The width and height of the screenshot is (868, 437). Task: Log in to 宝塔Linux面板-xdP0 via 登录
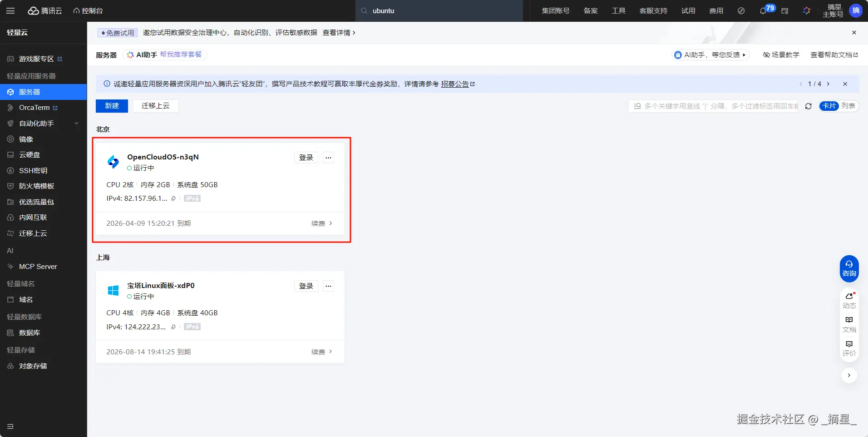[306, 286]
